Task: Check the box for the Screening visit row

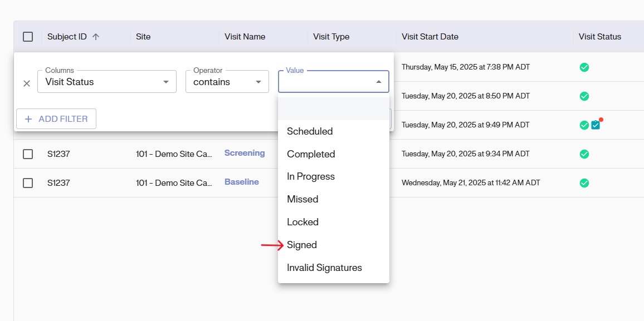Action: click(28, 154)
